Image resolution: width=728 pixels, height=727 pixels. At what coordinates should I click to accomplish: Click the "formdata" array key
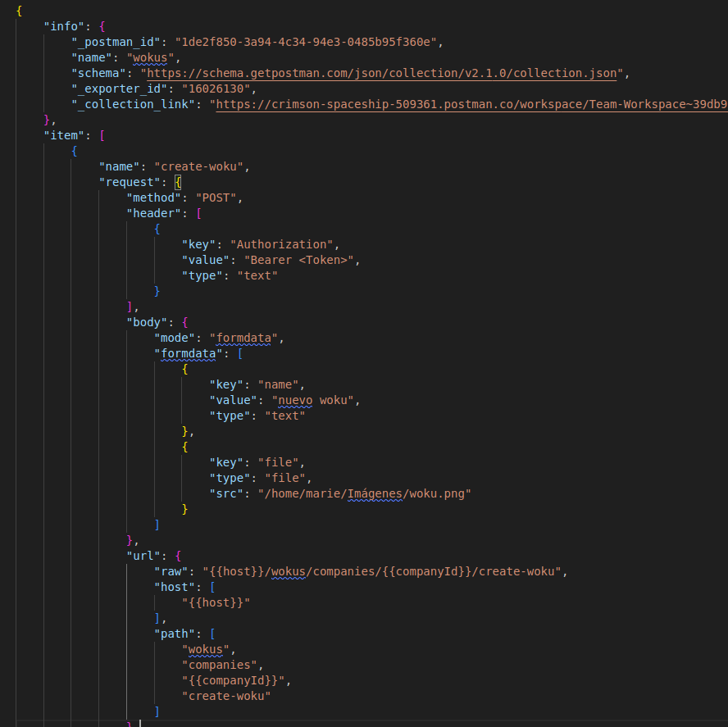tap(189, 354)
